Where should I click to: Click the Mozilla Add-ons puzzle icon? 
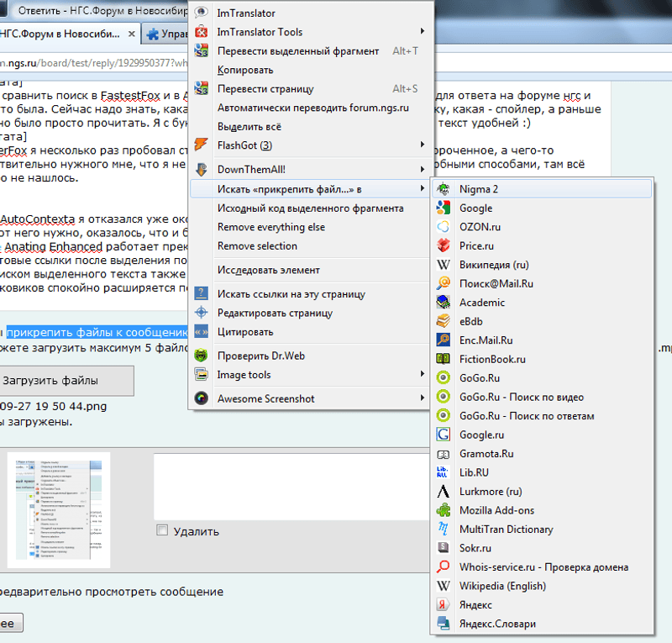click(x=444, y=510)
